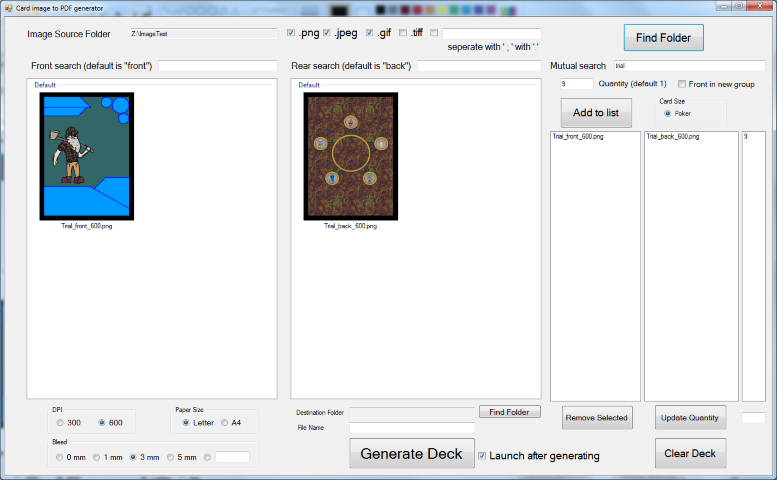Click the Generate Deck button
This screenshot has height=480, width=777.
pyautogui.click(x=411, y=453)
